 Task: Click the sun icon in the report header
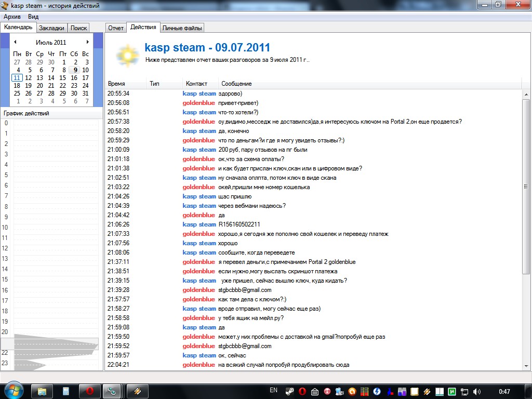(127, 55)
